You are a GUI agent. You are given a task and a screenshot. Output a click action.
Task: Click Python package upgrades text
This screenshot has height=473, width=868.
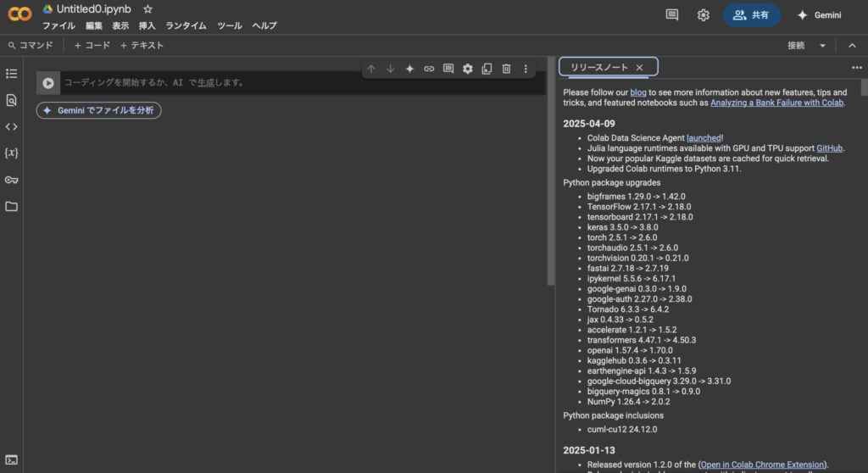[612, 182]
